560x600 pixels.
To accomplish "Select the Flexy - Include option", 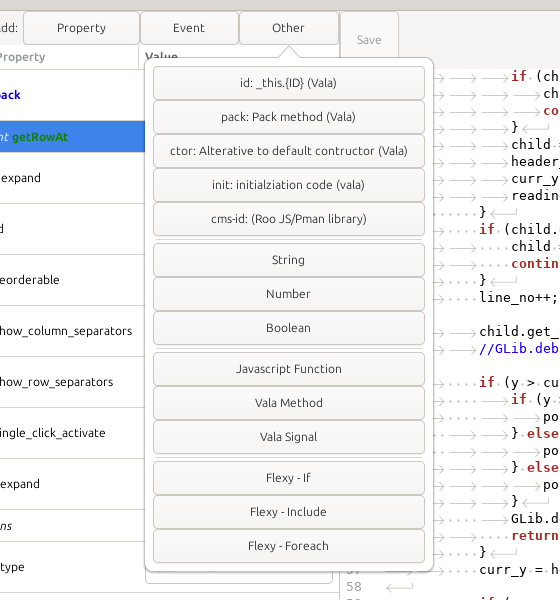I will (x=289, y=512).
